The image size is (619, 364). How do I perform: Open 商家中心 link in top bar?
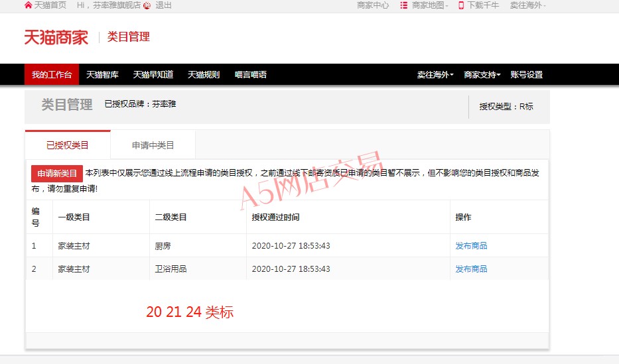[373, 5]
